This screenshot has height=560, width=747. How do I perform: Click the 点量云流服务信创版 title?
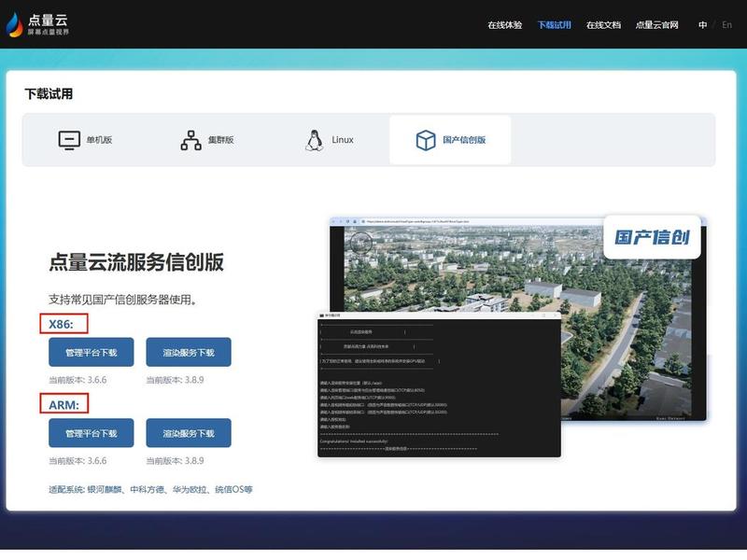point(136,262)
